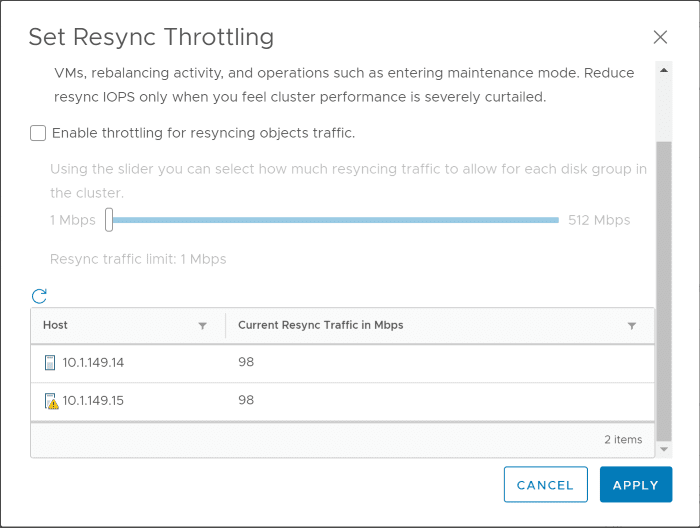Screen dimensions: 700x528
Task: Refresh the host resync traffic list
Action: [39, 295]
